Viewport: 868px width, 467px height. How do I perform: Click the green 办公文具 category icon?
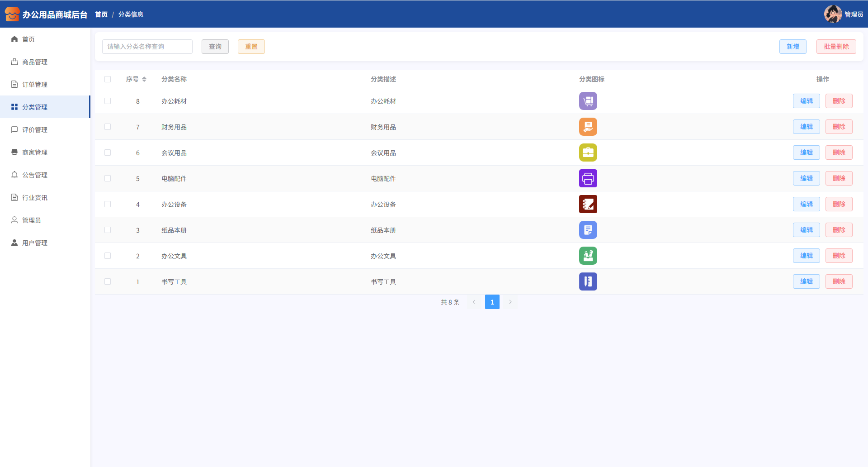point(588,256)
